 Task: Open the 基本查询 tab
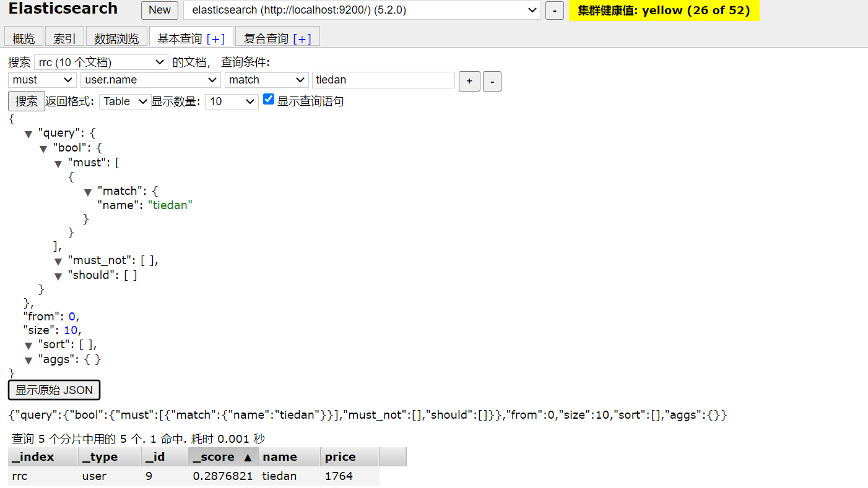180,38
